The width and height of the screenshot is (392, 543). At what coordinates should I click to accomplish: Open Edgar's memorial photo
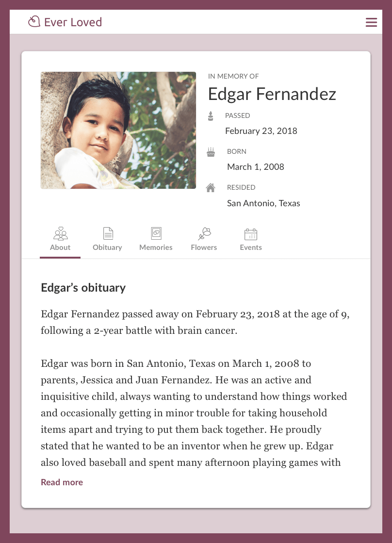pyautogui.click(x=118, y=130)
